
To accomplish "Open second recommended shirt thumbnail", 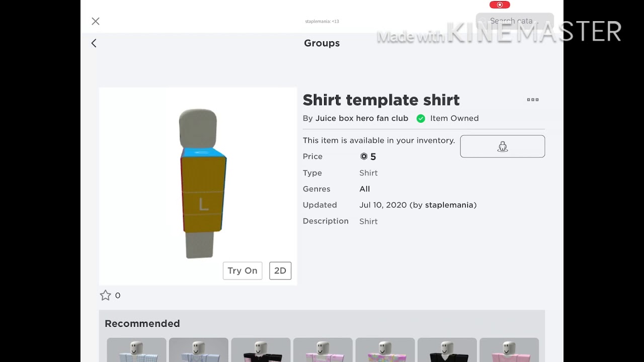I will [x=199, y=350].
